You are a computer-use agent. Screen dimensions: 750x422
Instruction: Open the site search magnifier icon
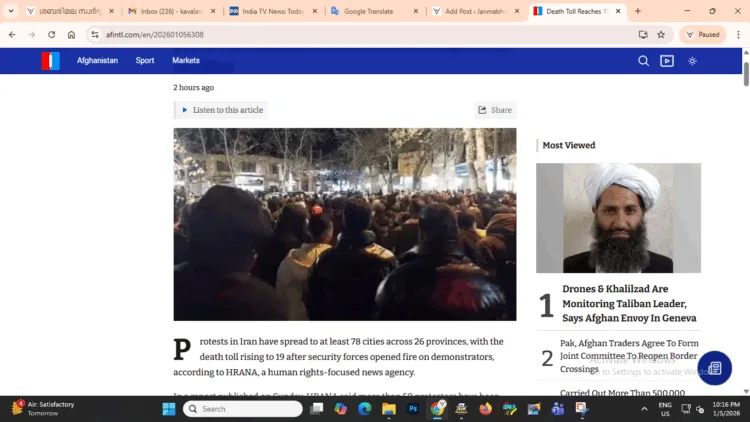click(x=644, y=61)
